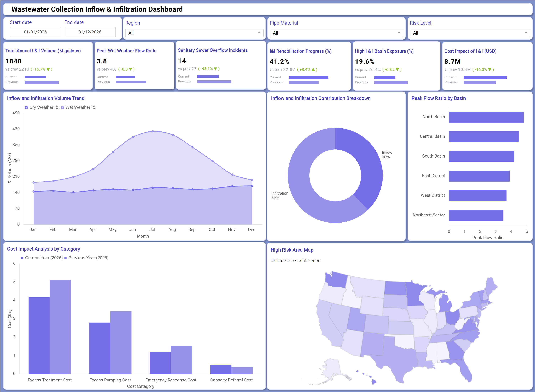Select the East District bar
This screenshot has height=392, width=535.
[x=479, y=176]
